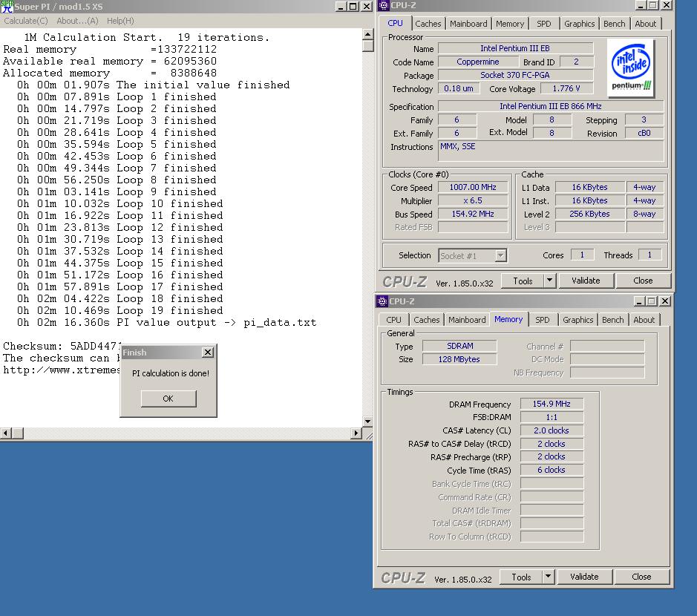Viewport: 697px width, 616px height.
Task: Click OK in the Finish dialog
Action: click(x=168, y=399)
